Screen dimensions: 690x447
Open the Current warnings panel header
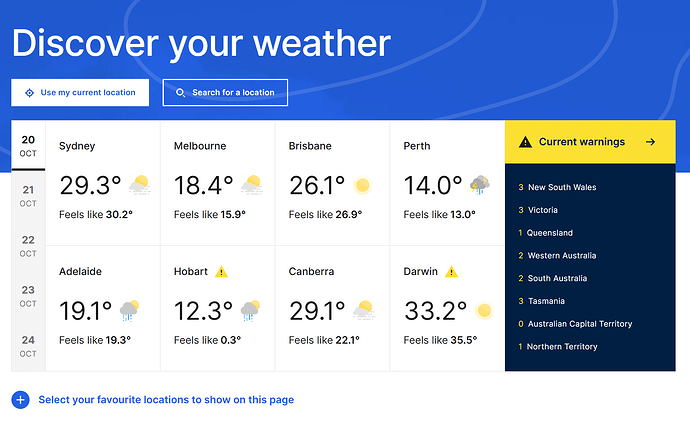581,142
